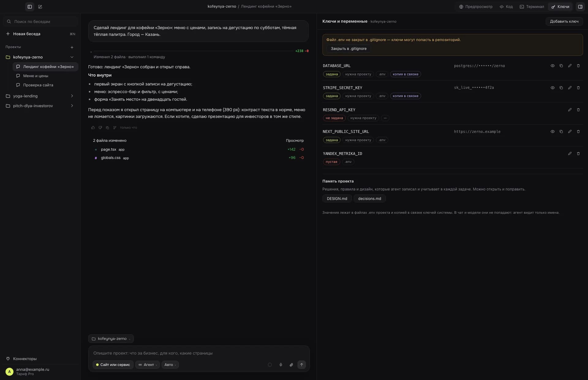Delete the RESEND_API_KEY key
Viewport: 588px width, 380px height.
(578, 110)
